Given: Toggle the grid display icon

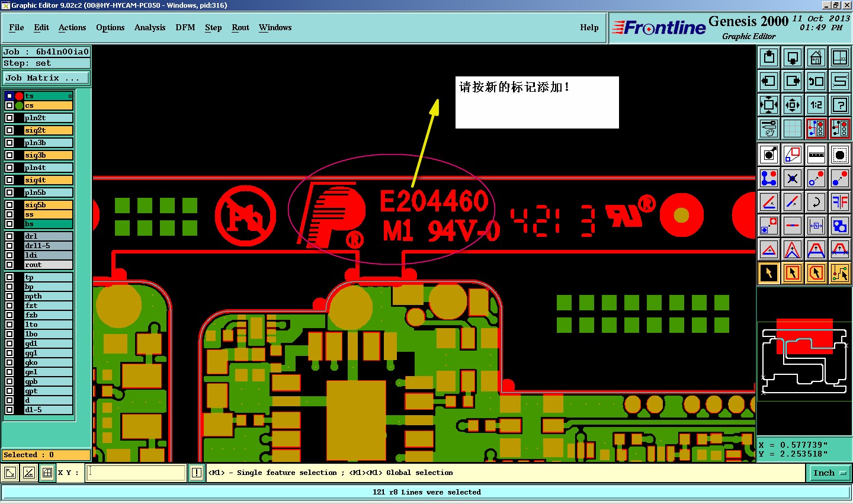Looking at the screenshot, I should tap(793, 128).
